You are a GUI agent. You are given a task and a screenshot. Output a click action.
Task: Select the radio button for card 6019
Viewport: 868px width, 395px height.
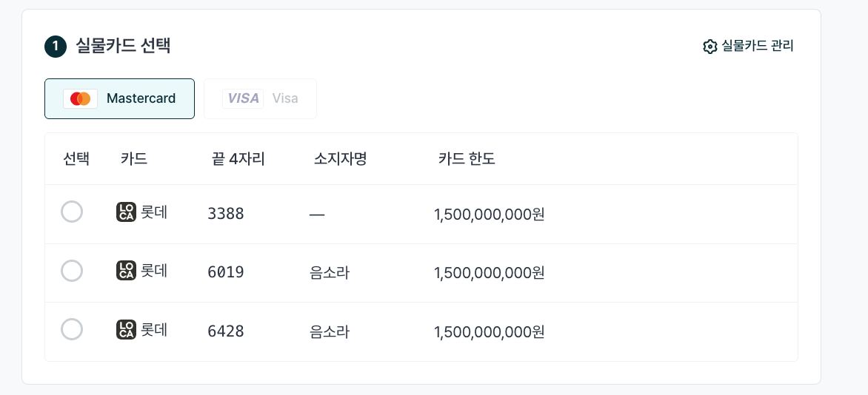(x=72, y=271)
